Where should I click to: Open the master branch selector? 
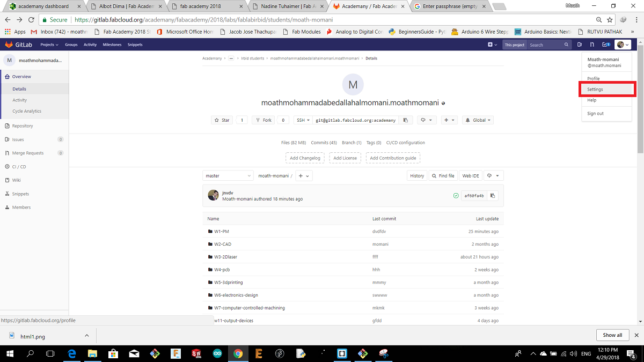click(x=228, y=176)
